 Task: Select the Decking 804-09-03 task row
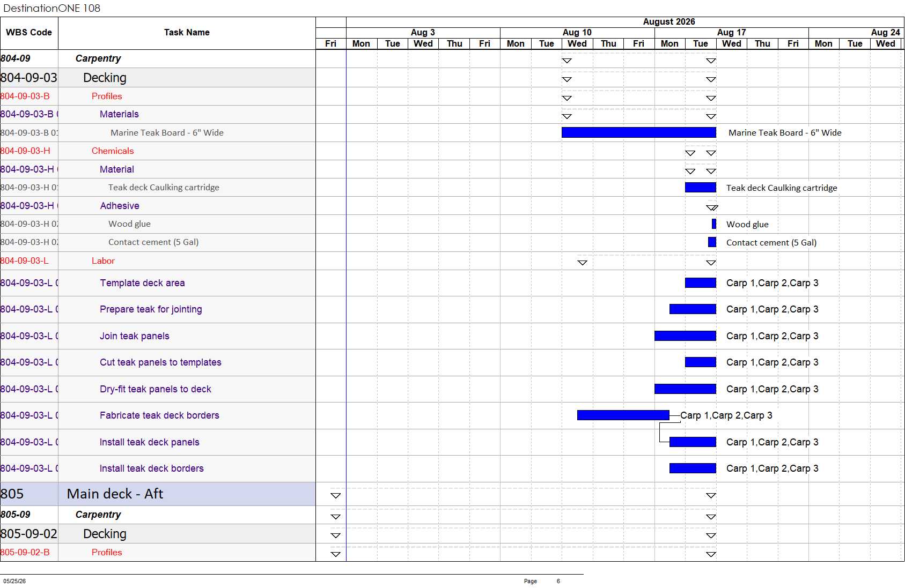(158, 78)
